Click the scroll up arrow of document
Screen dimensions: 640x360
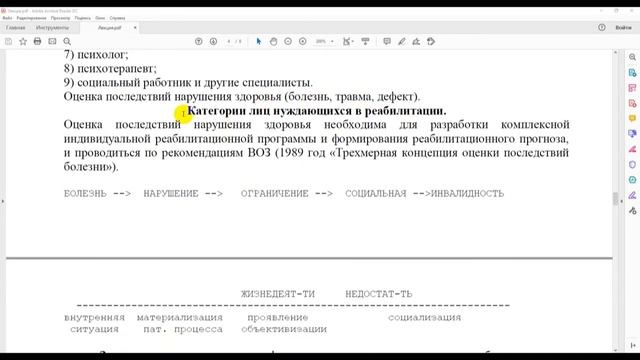coord(616,52)
